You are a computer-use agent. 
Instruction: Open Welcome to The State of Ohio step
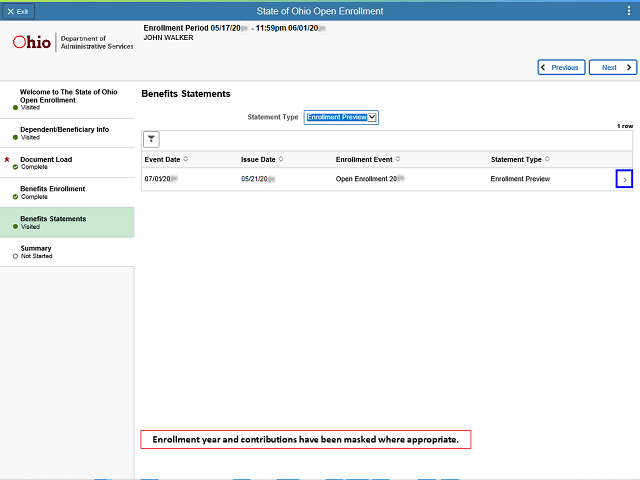coord(67,100)
